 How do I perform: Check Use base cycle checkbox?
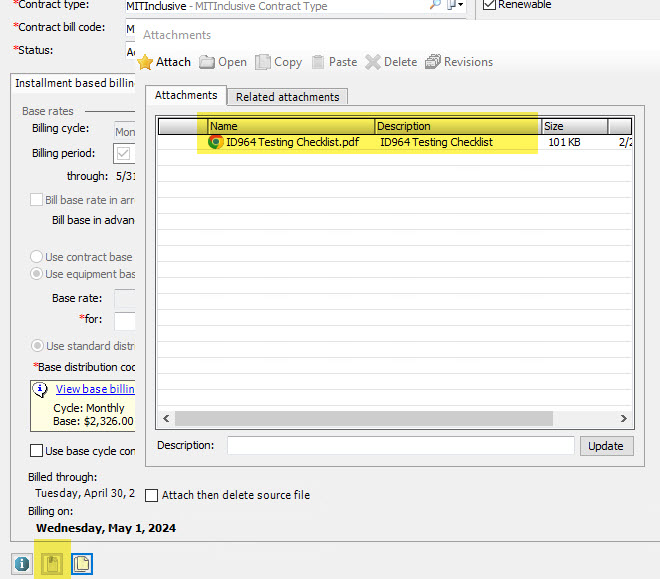tap(37, 451)
